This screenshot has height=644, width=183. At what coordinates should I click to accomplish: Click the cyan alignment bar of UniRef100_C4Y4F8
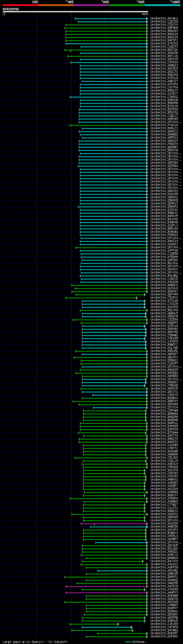[107, 627]
